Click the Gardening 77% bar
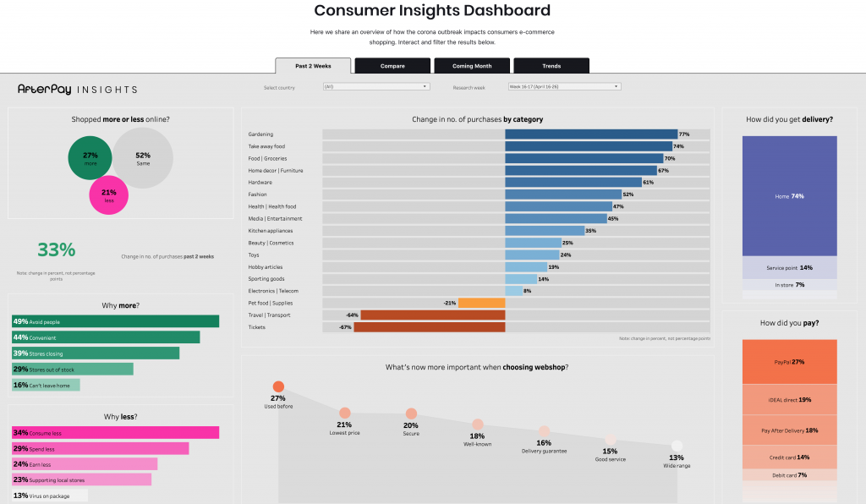 [591, 134]
